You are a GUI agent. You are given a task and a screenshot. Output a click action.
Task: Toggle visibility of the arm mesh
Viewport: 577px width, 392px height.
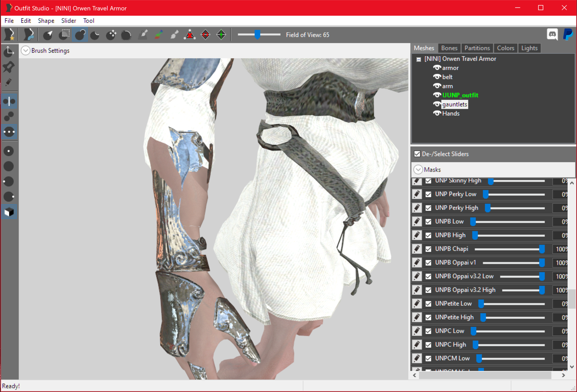coord(437,86)
